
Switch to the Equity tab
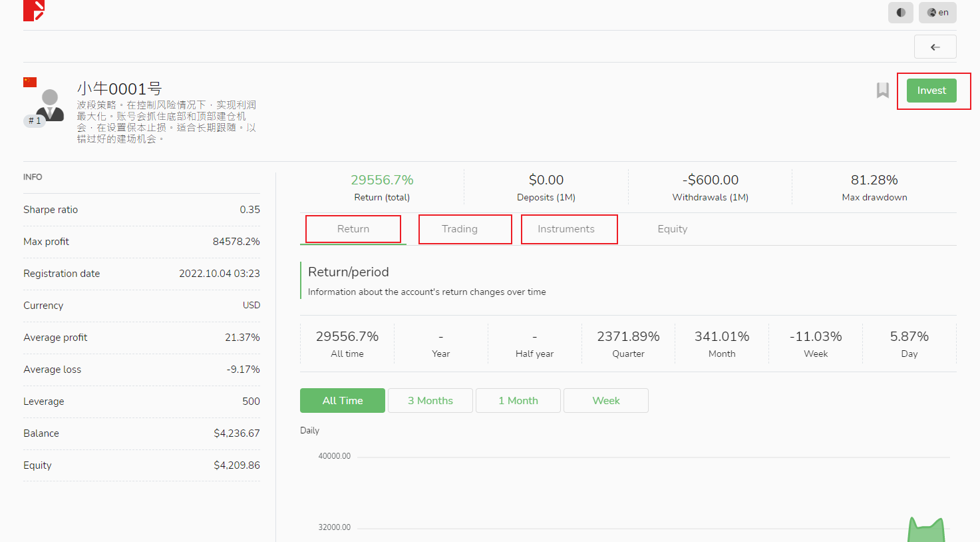pos(672,229)
